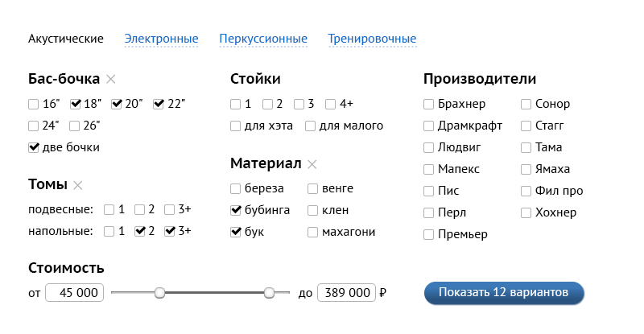This screenshot has height=334, width=644.
Task: Uncheck the бубинга material option
Action: [236, 210]
